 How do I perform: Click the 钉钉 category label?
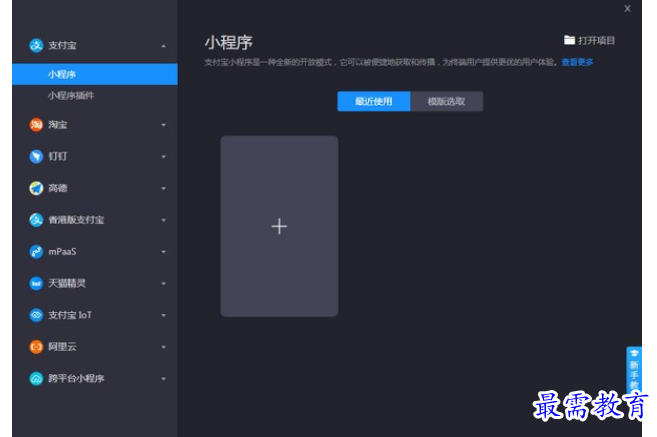click(x=58, y=156)
